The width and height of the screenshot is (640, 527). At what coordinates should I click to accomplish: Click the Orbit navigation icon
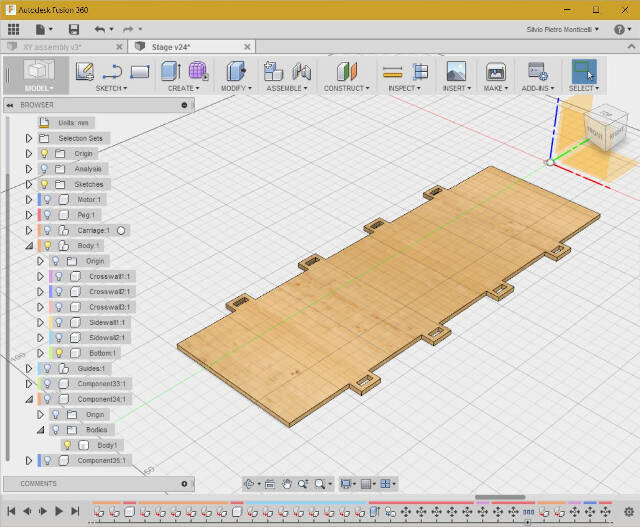[249, 484]
